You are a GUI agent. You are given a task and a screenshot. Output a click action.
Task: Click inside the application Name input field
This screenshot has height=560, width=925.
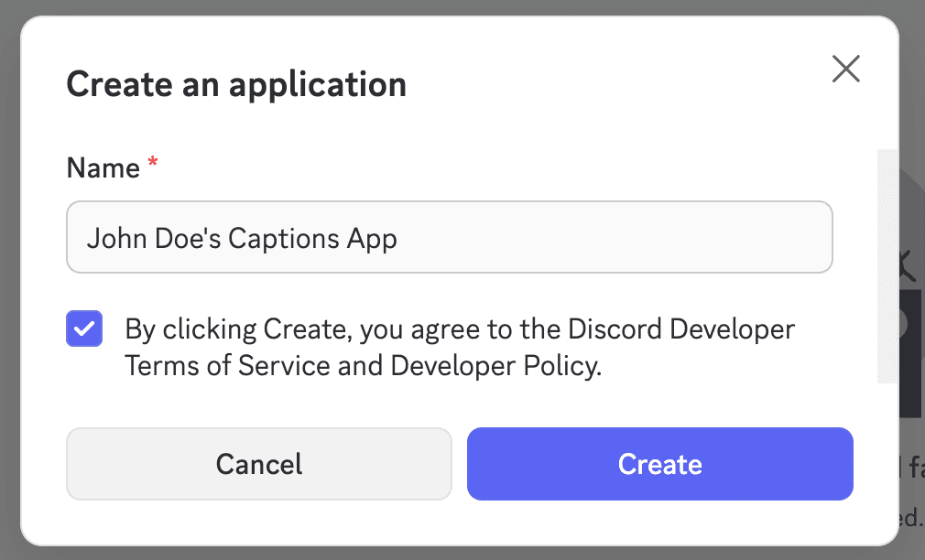[x=449, y=237]
